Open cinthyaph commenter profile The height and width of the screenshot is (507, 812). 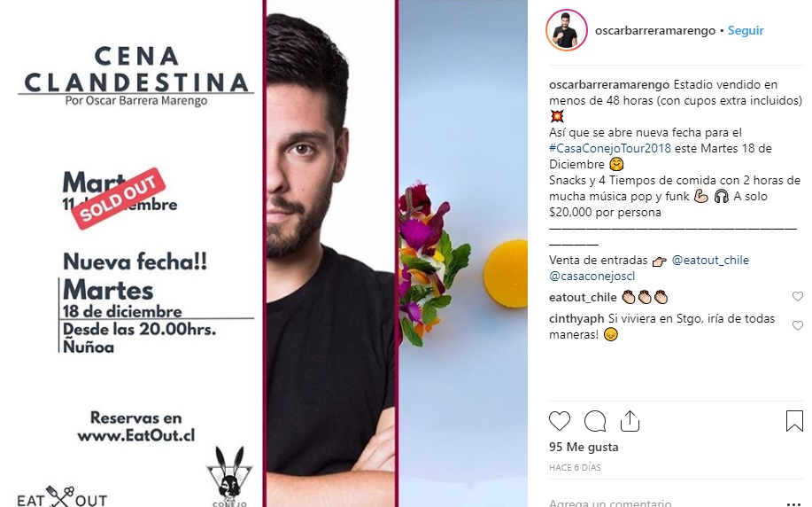(576, 319)
